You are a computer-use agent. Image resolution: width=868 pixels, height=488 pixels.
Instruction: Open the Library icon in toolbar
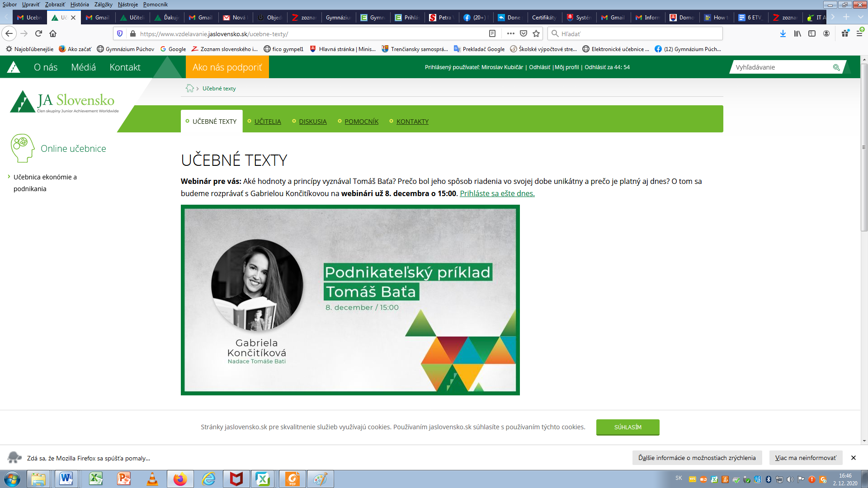click(x=797, y=33)
